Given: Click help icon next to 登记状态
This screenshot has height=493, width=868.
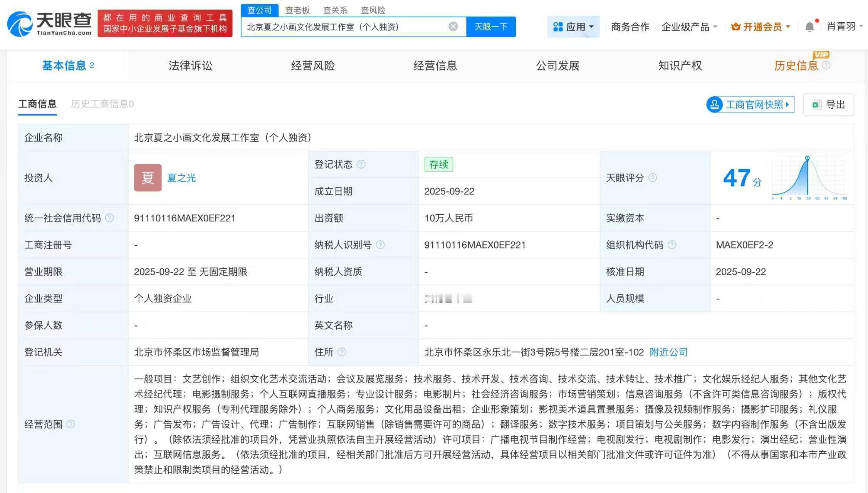Looking at the screenshot, I should [x=361, y=164].
